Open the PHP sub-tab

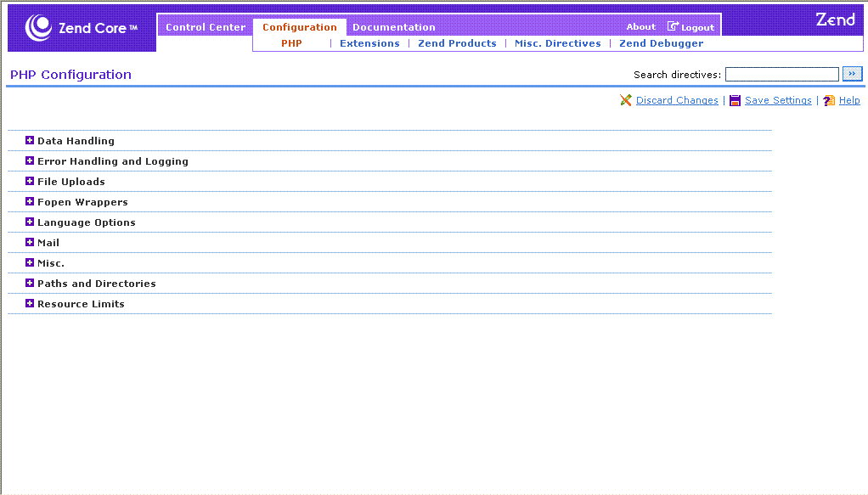coord(291,43)
